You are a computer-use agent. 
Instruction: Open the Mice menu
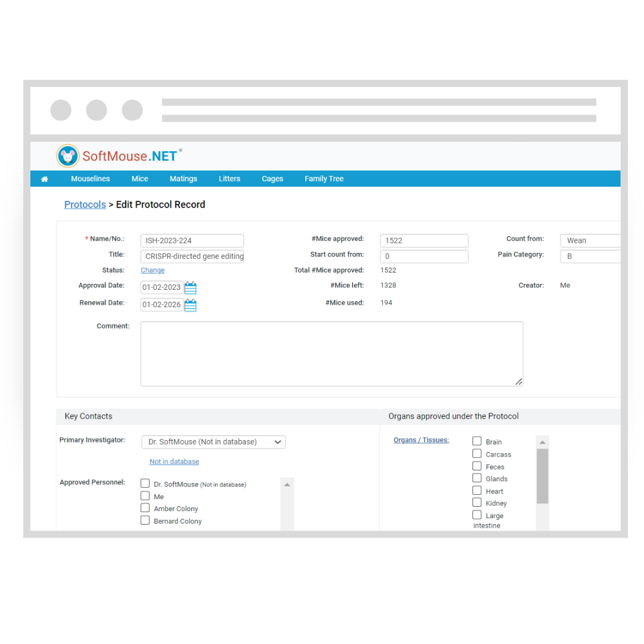pos(140,179)
